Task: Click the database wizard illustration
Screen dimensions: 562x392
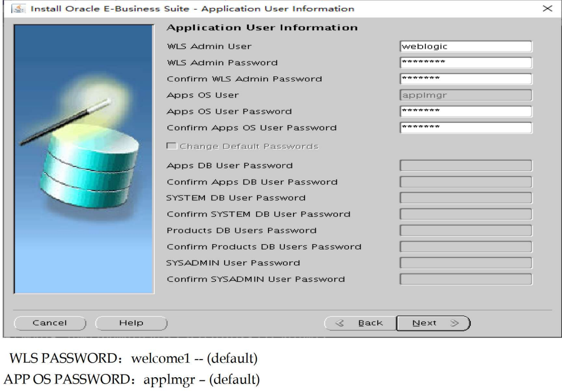Action: click(84, 159)
